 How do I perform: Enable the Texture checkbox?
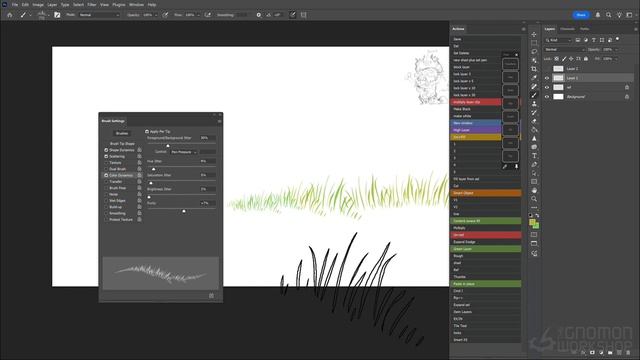[106, 163]
